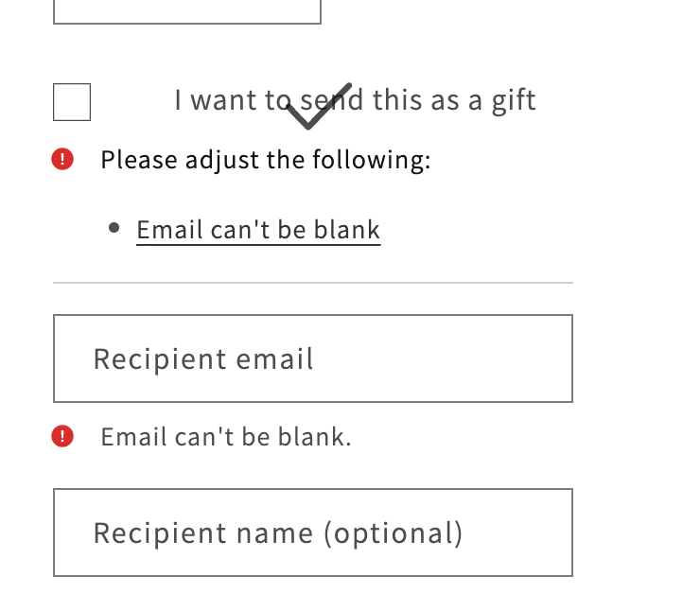Click the partially visible box at the top
The width and height of the screenshot is (700, 611).
pos(187,12)
